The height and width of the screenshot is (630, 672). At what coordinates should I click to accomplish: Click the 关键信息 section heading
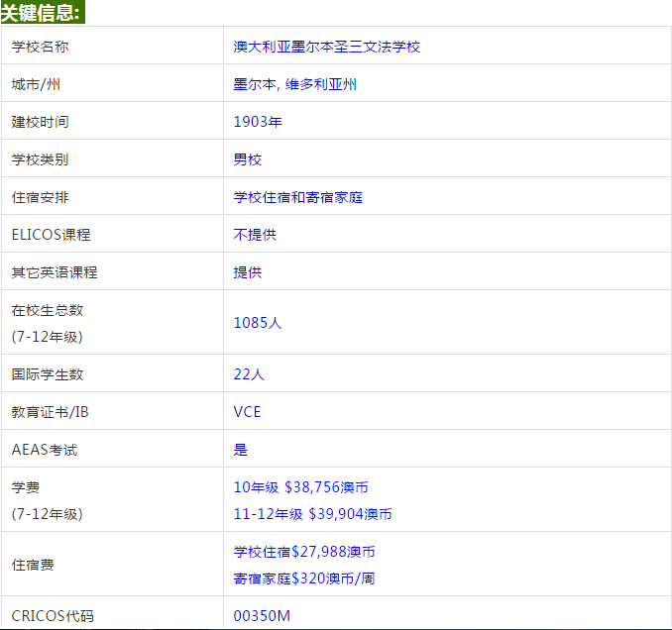[x=42, y=12]
